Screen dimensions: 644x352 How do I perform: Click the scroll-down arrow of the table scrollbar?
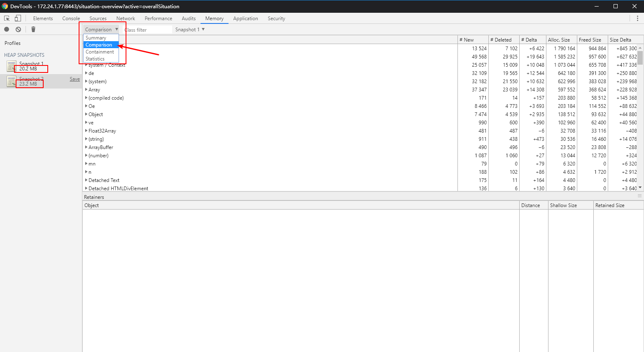click(x=640, y=188)
